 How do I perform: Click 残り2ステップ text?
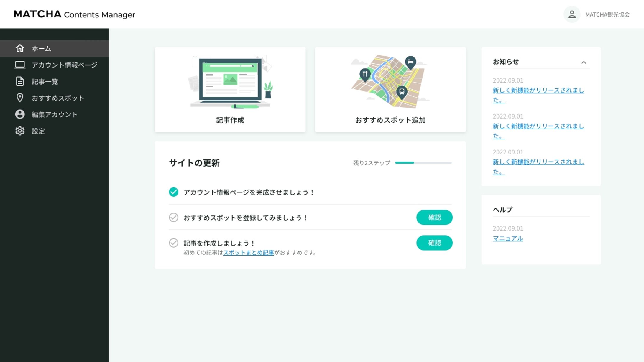pos(372,163)
